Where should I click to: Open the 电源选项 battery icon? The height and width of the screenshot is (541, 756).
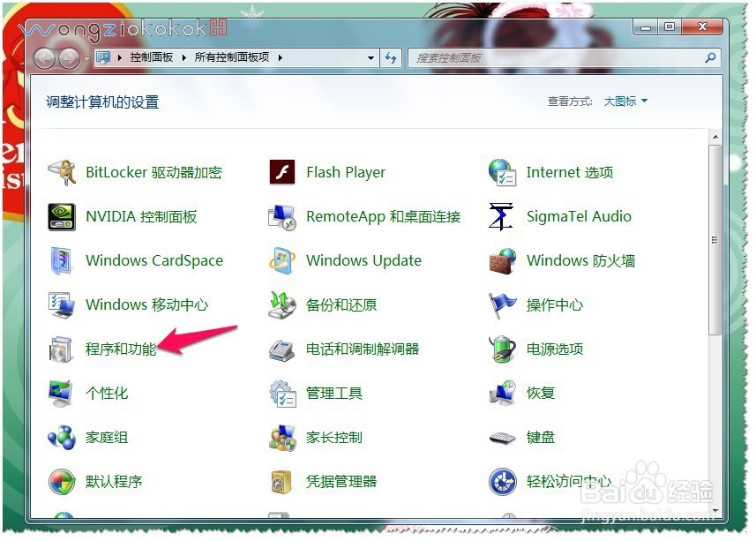click(x=503, y=349)
